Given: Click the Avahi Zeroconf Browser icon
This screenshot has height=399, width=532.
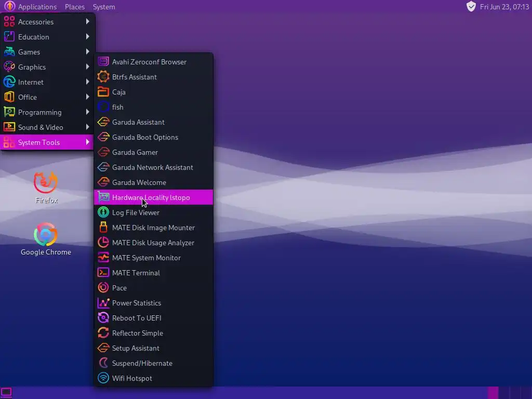Looking at the screenshot, I should (x=103, y=62).
